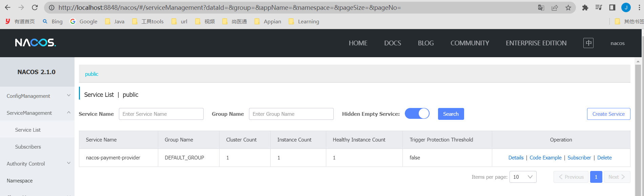The width and height of the screenshot is (644, 196).
Task: Share this page icon
Action: pyautogui.click(x=555, y=7)
